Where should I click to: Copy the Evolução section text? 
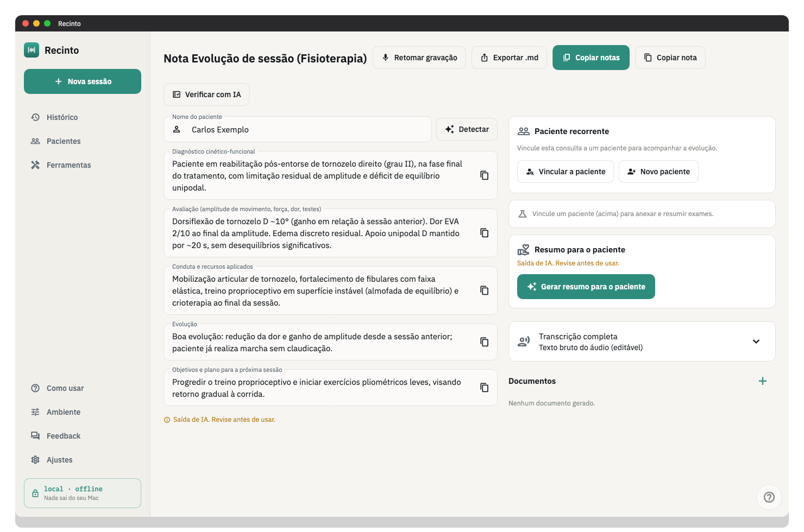(x=484, y=342)
